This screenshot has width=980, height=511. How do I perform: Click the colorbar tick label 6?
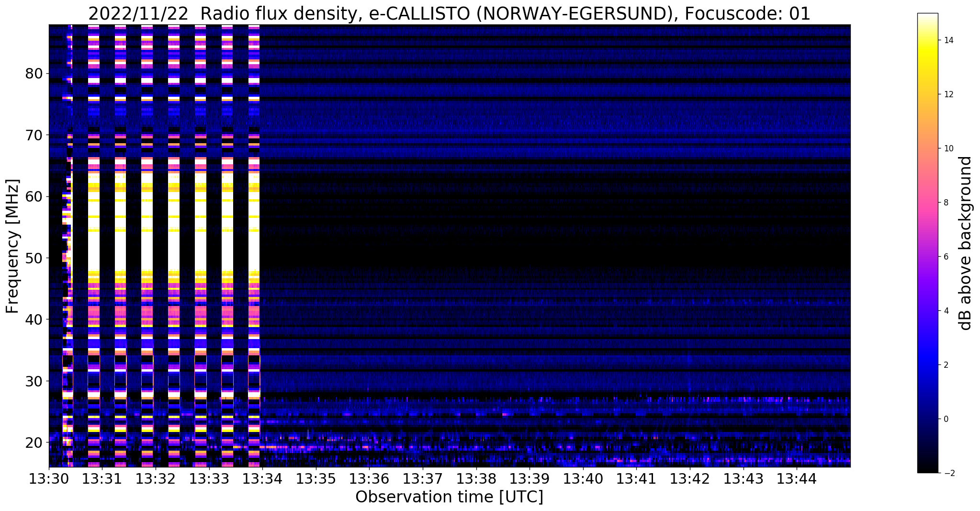(946, 257)
